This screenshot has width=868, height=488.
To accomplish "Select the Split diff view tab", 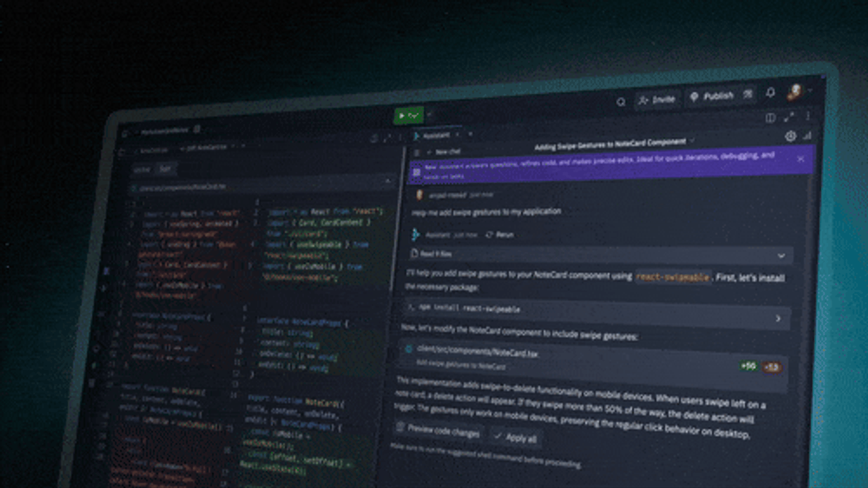I will 165,169.
